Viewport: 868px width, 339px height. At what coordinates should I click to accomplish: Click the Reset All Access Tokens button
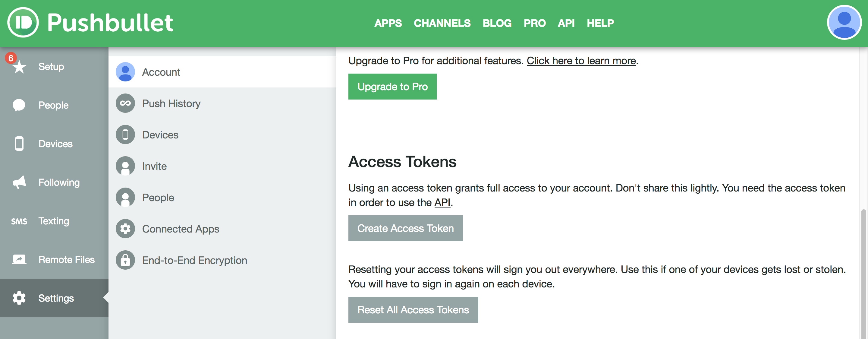coord(414,309)
